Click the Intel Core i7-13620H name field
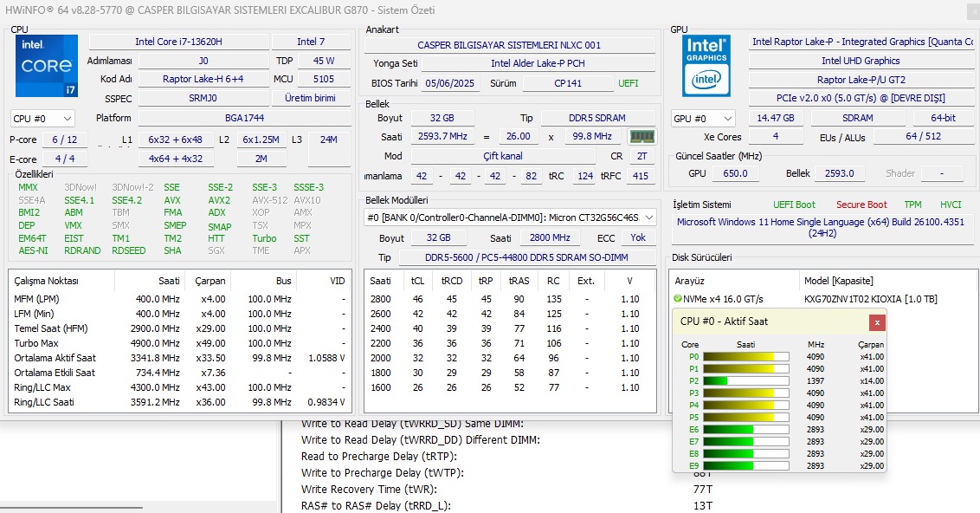This screenshot has width=980, height=513. 178,42
